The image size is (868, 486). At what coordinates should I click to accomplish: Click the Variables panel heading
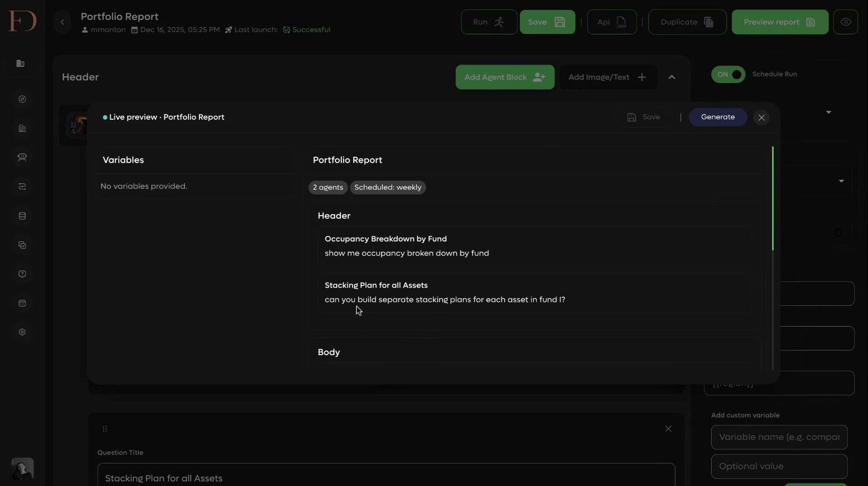[x=123, y=160]
